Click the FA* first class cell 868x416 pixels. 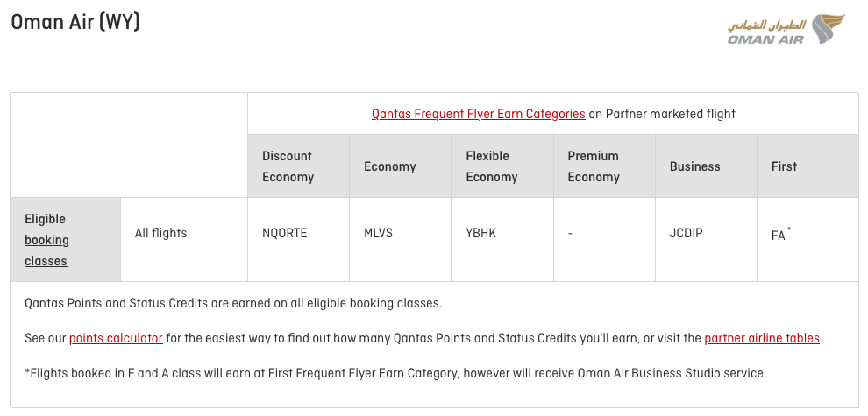pos(780,235)
